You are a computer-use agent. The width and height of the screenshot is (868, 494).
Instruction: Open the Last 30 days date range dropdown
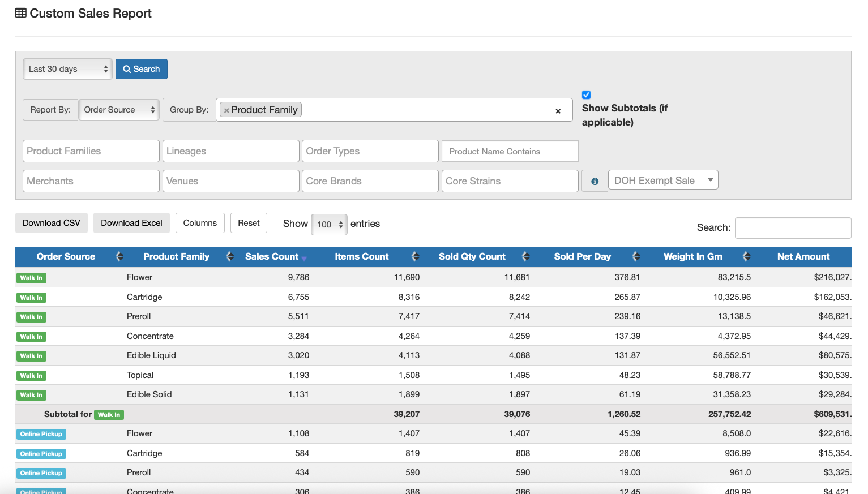67,69
